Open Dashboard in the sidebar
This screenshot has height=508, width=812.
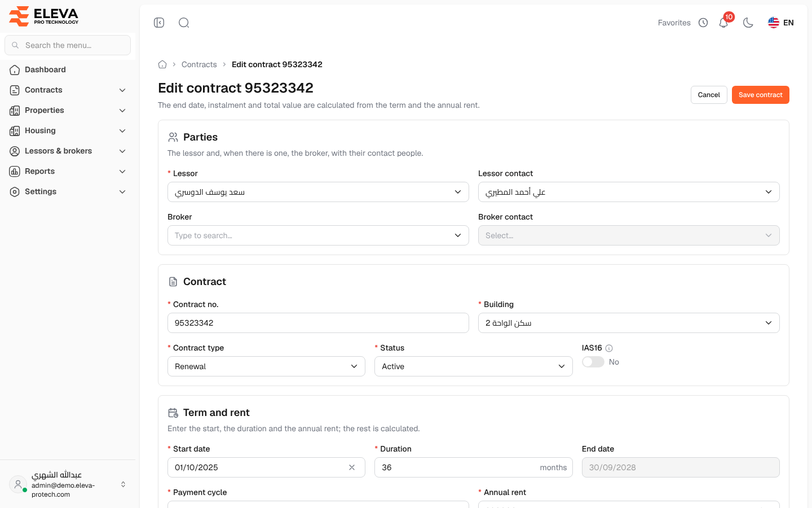click(68, 69)
